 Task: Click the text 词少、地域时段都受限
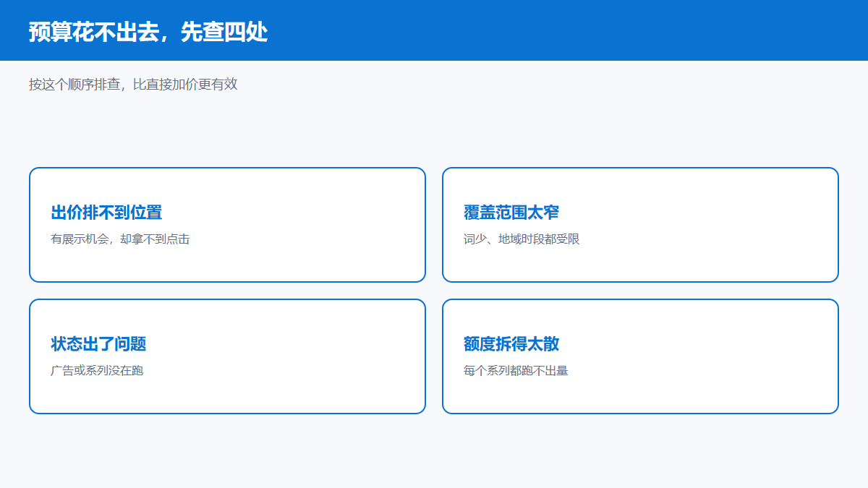pyautogui.click(x=522, y=239)
